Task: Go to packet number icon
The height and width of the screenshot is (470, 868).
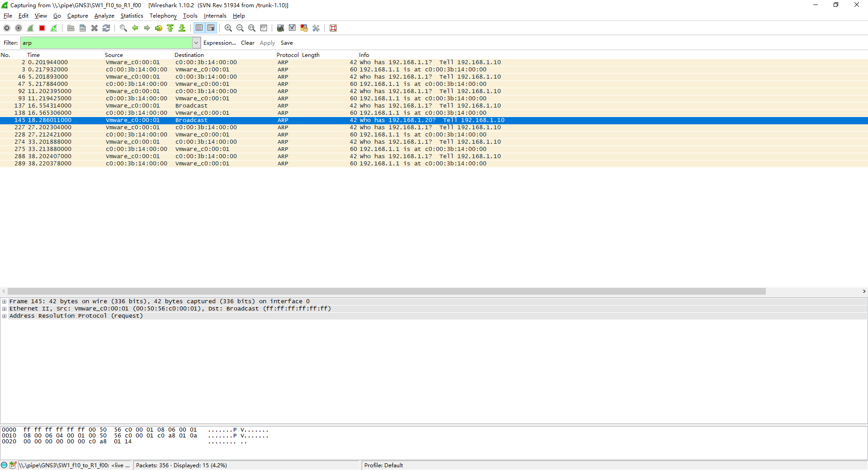Action: [159, 28]
